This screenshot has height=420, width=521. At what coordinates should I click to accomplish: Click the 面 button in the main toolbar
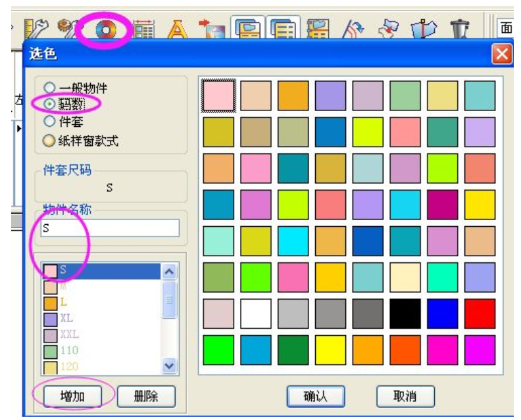click(506, 28)
